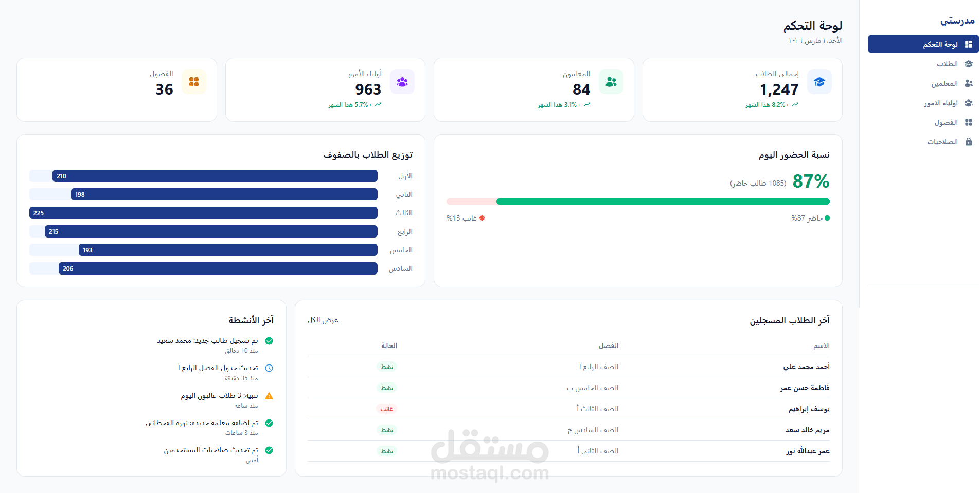Select the warning triangle on absent students alert
Image resolution: width=980 pixels, height=493 pixels.
[269, 395]
